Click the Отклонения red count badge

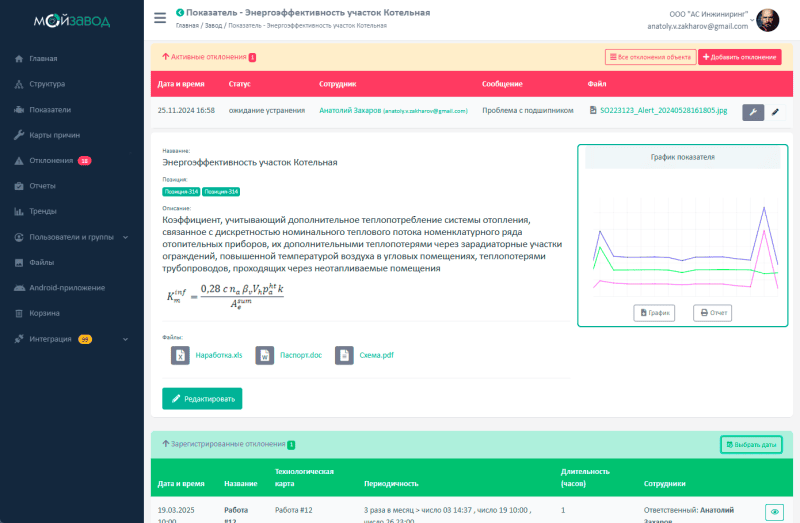pos(85,161)
